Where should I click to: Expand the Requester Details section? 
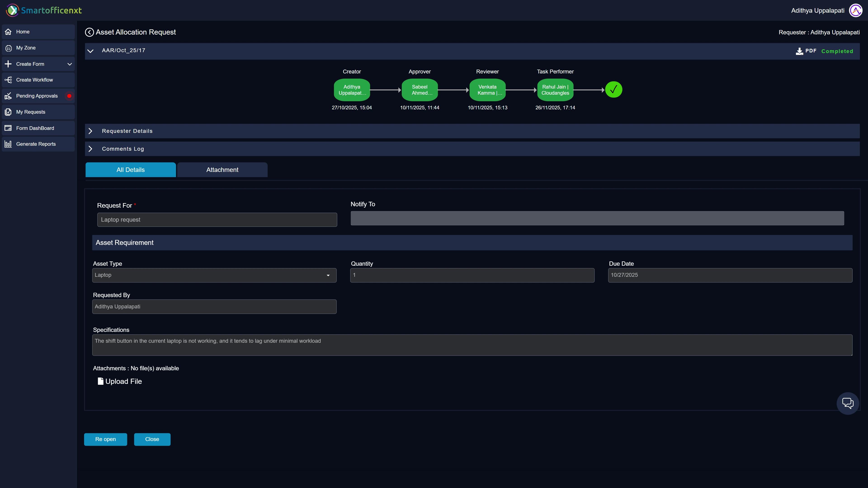click(x=90, y=131)
